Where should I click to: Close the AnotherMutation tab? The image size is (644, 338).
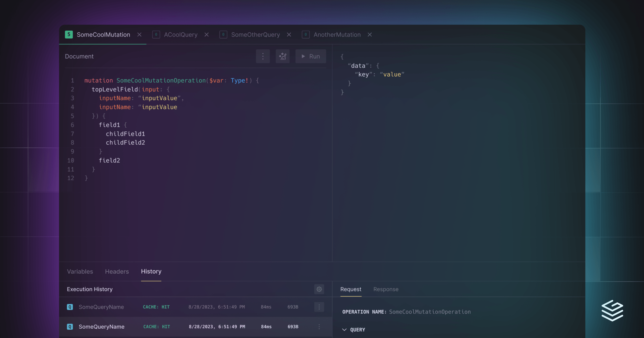[370, 35]
